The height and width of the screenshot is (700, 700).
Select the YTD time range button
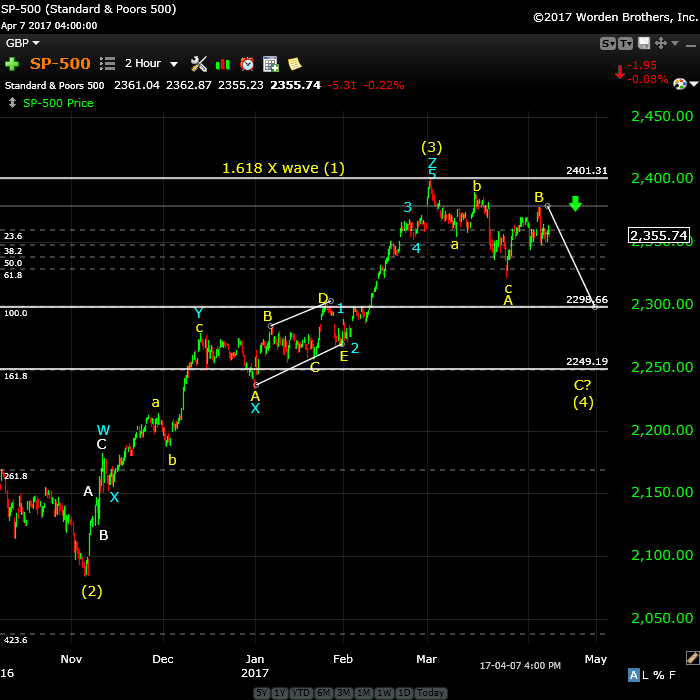click(301, 693)
